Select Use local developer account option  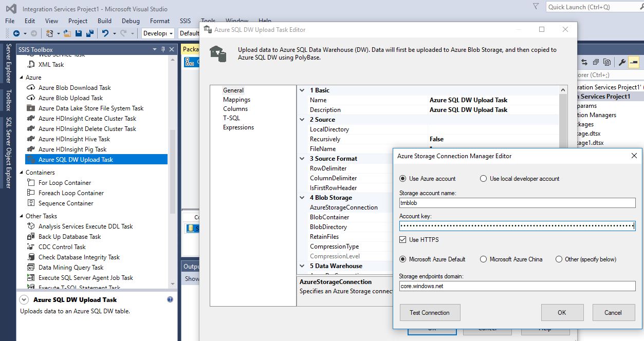(483, 179)
